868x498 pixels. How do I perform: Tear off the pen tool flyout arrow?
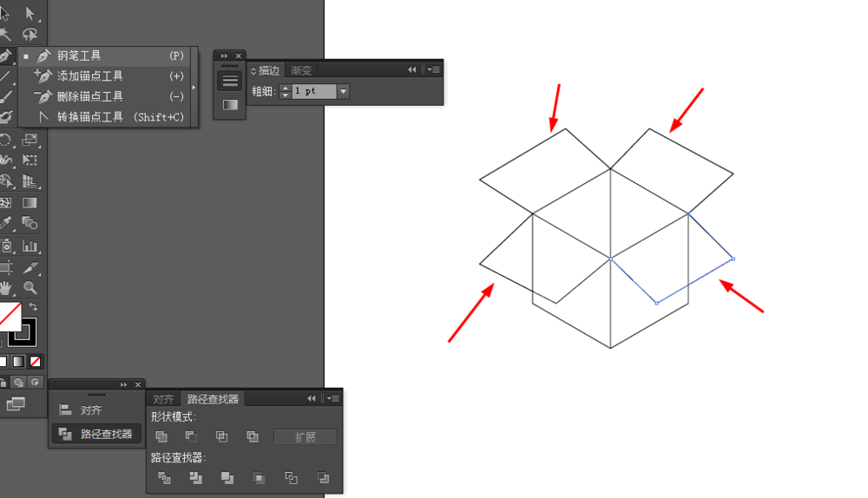194,88
